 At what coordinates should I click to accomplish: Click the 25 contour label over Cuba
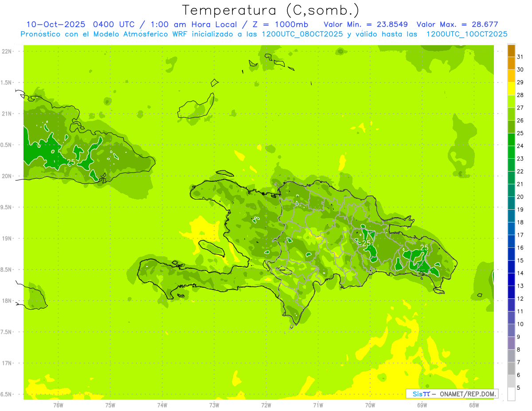coord(71,162)
